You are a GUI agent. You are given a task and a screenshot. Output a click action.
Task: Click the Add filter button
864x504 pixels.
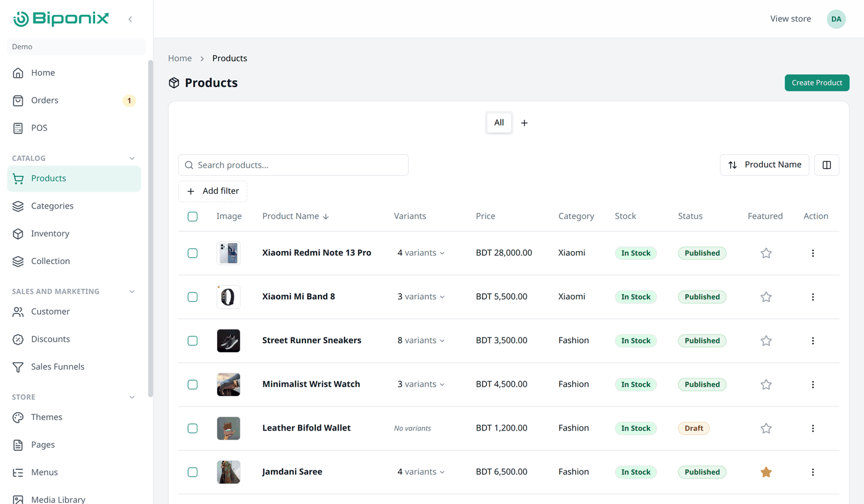point(213,191)
